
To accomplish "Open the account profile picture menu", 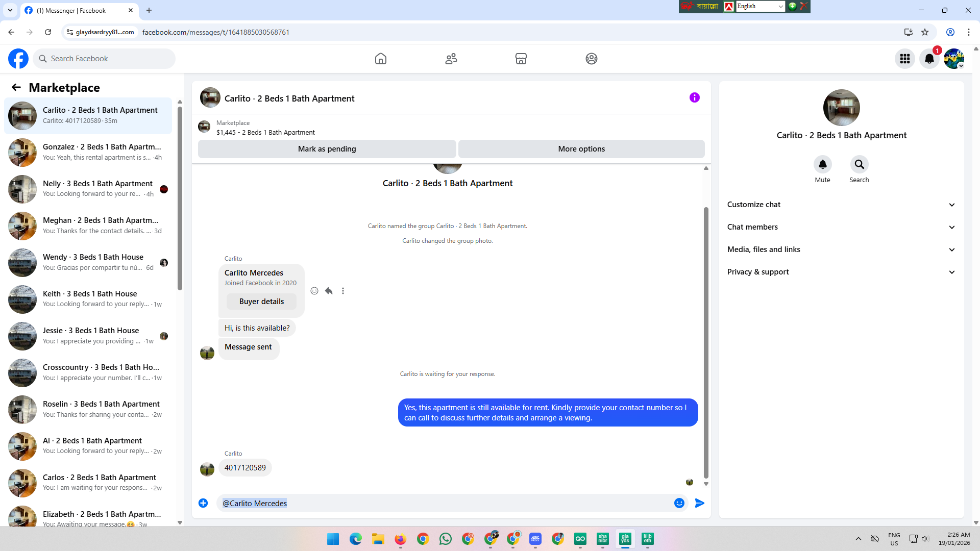I will coord(954,59).
